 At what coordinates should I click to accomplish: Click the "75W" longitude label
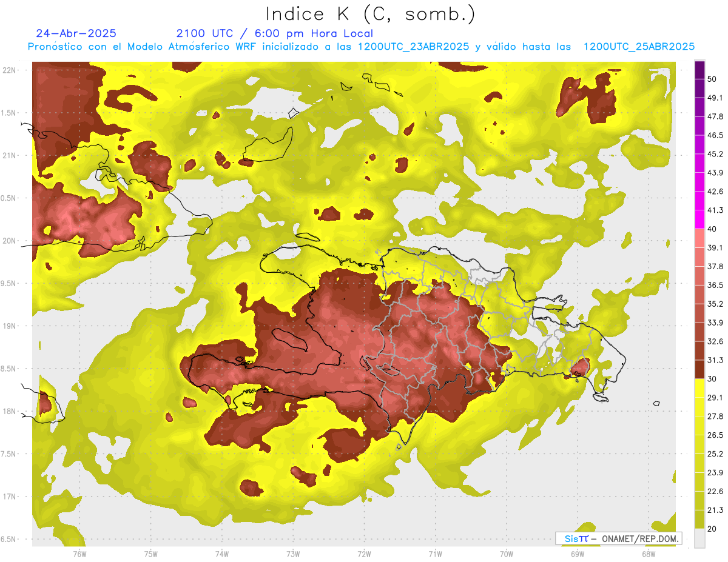tap(150, 554)
